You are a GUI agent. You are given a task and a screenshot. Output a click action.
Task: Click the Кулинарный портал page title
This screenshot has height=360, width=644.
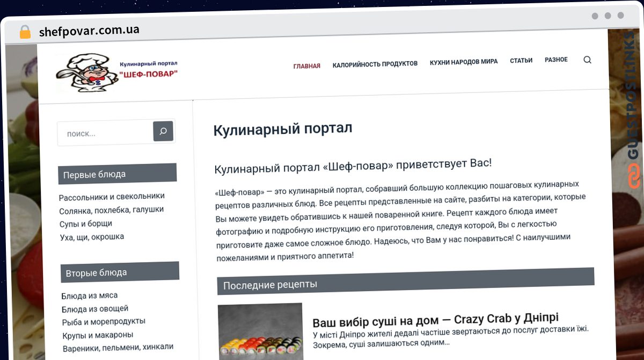coord(283,129)
